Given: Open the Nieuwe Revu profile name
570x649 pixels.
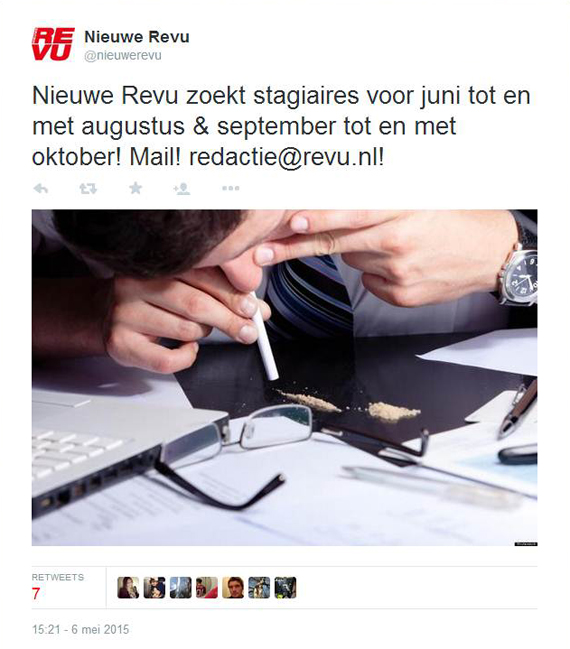Looking at the screenshot, I should pos(137,36).
